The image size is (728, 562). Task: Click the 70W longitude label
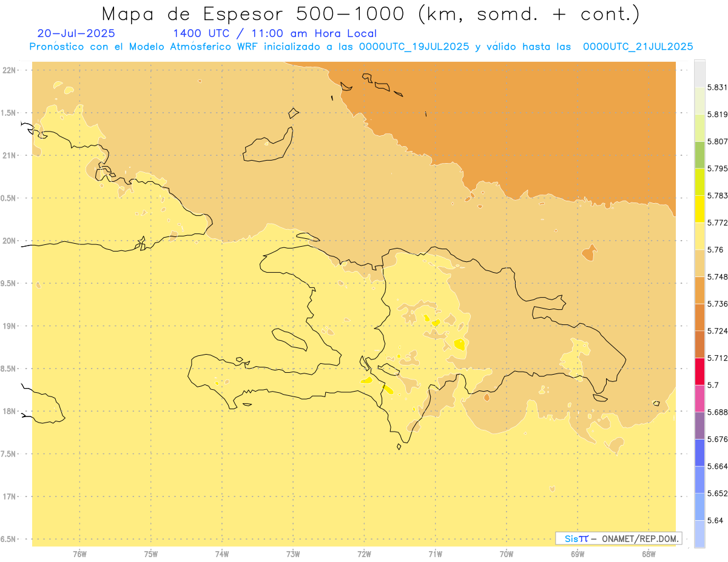(x=507, y=554)
